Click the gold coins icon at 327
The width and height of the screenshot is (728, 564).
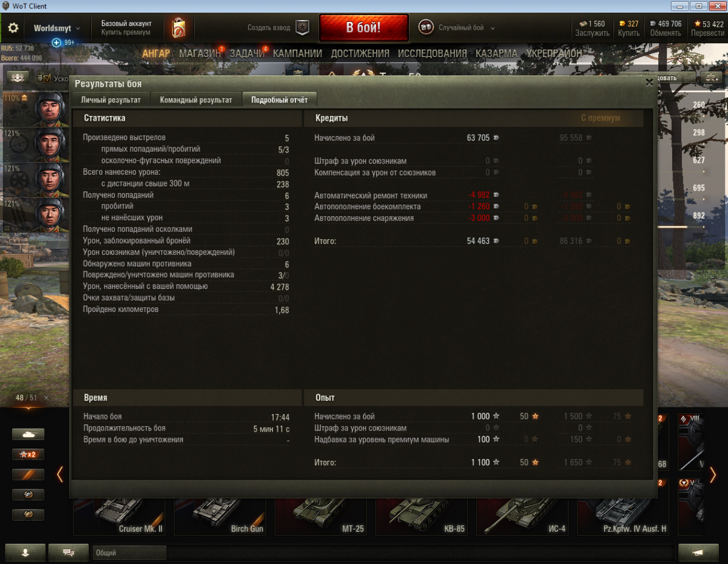[x=622, y=24]
